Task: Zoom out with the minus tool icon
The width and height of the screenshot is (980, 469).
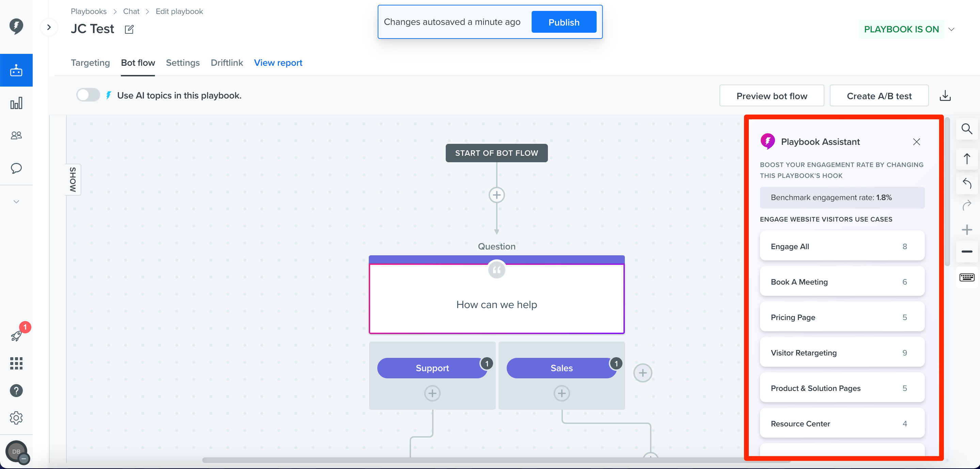Action: coord(967,252)
